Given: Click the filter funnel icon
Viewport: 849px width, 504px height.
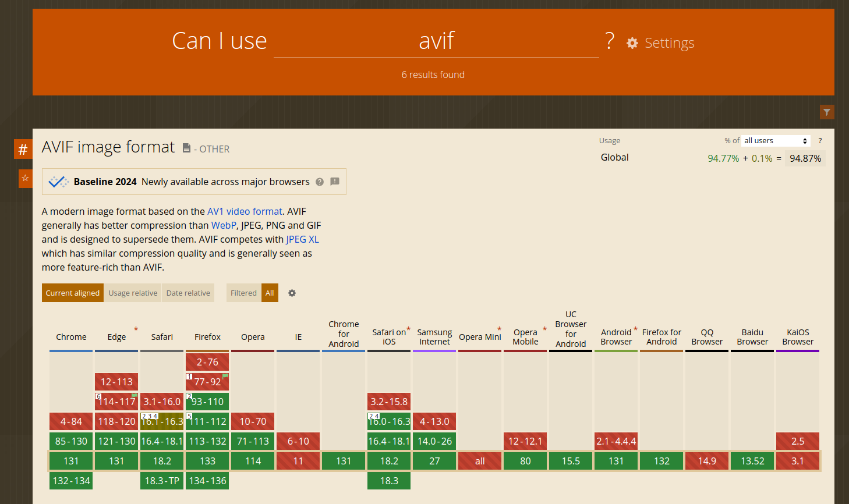Looking at the screenshot, I should [x=827, y=112].
